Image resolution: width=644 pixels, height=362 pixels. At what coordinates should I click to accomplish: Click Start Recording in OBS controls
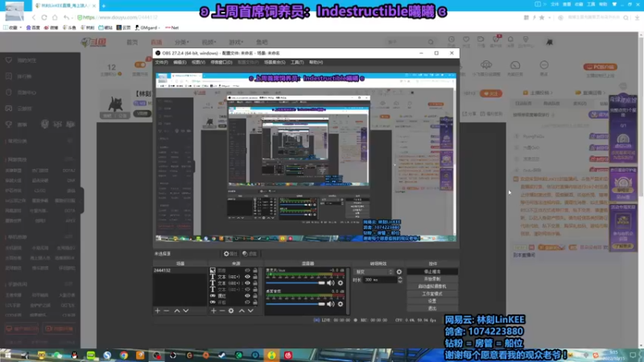point(432,279)
